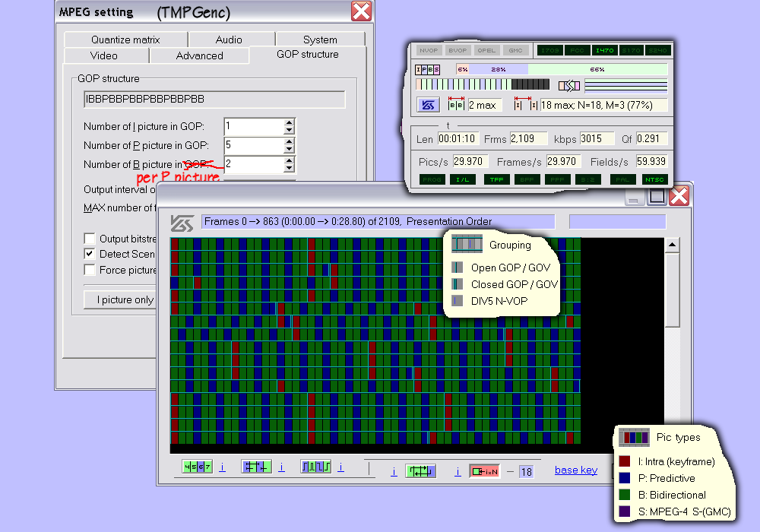Click the green reorder arrows icon

click(420, 471)
